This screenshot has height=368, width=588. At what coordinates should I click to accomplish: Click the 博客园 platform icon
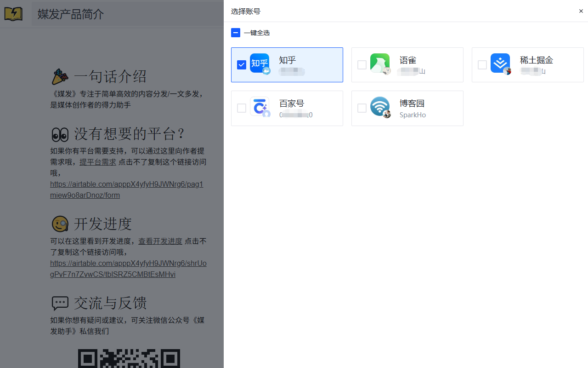coord(380,107)
